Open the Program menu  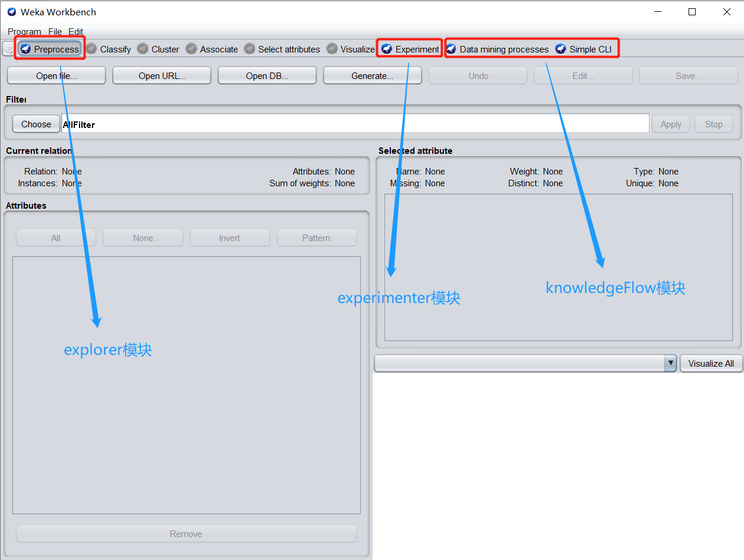[x=24, y=31]
